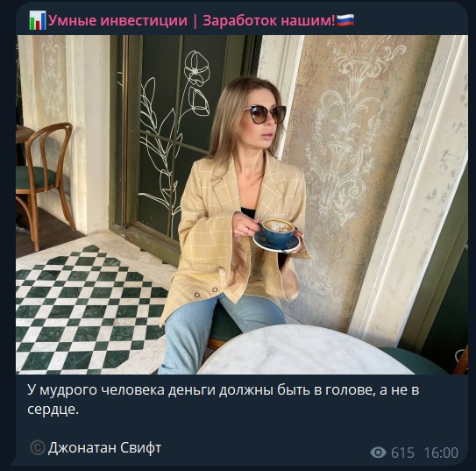
Task: Click the message bubble tail at bottom corner
Action: coord(12,461)
